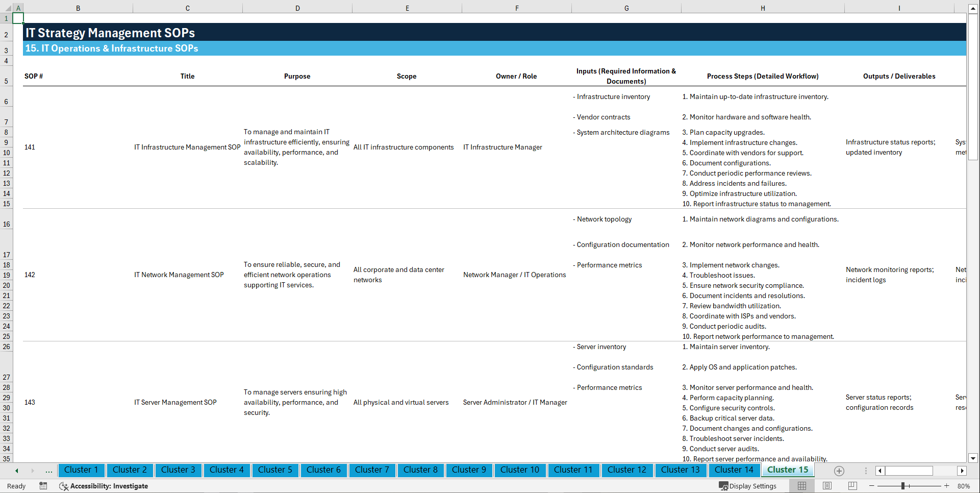Click the vertical scrollbar down arrow

pos(973,458)
